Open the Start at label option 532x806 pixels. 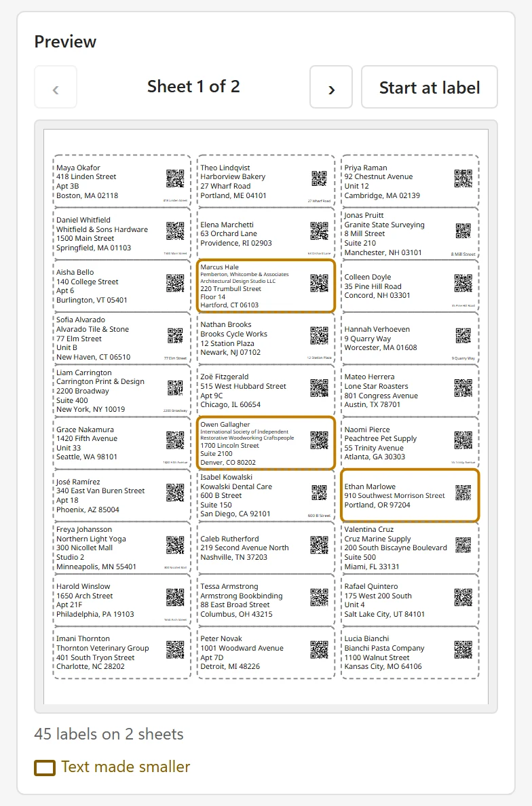click(x=430, y=87)
